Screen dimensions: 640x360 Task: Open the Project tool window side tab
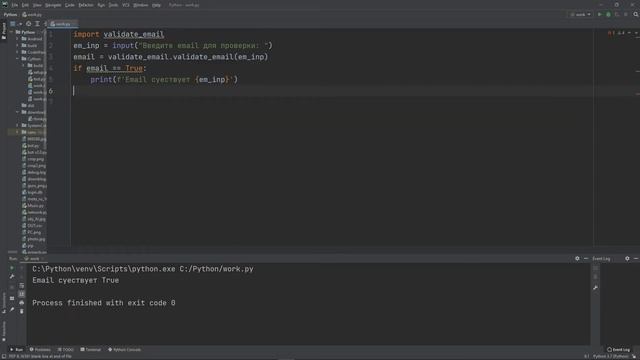point(4,31)
